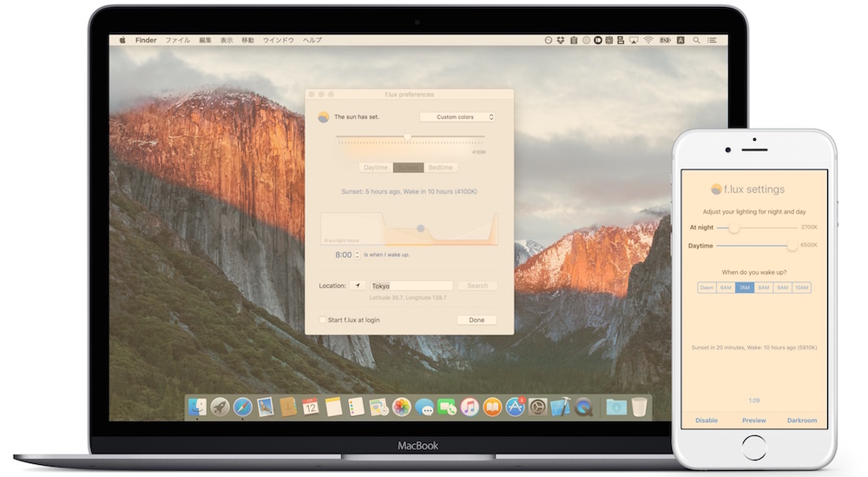Open iBooks orange book icon
The image size is (868, 477).
(x=492, y=407)
